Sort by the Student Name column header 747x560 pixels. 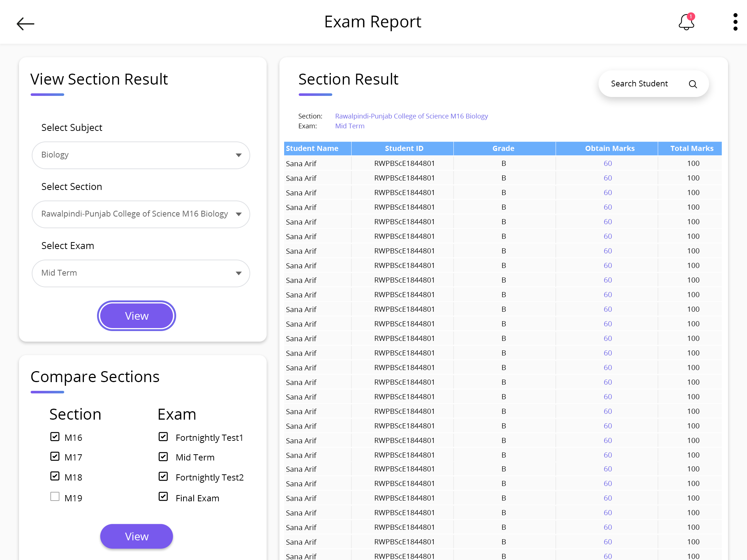coord(312,148)
